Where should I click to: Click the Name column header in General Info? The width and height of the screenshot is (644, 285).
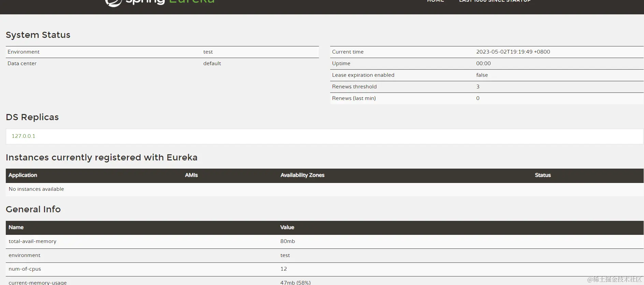(16, 227)
